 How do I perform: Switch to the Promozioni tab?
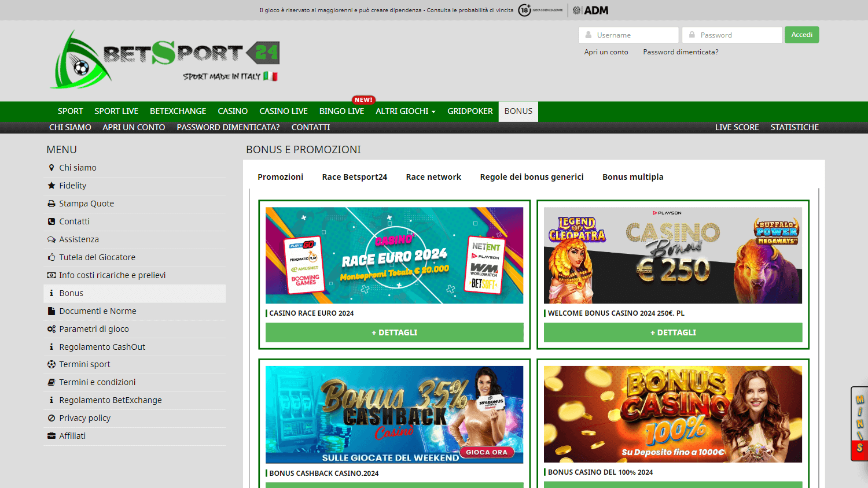coord(281,177)
